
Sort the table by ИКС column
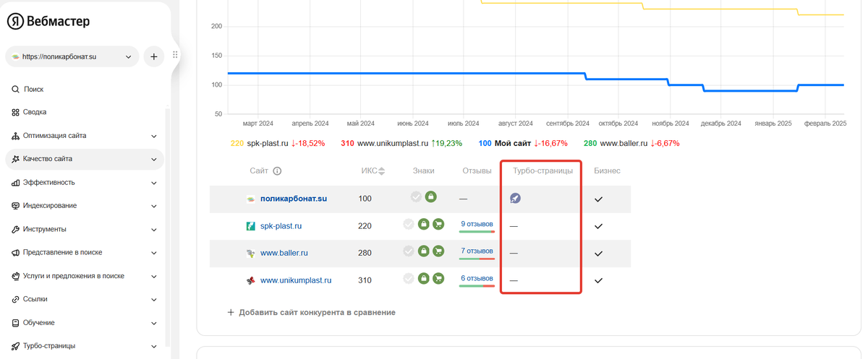coord(373,171)
